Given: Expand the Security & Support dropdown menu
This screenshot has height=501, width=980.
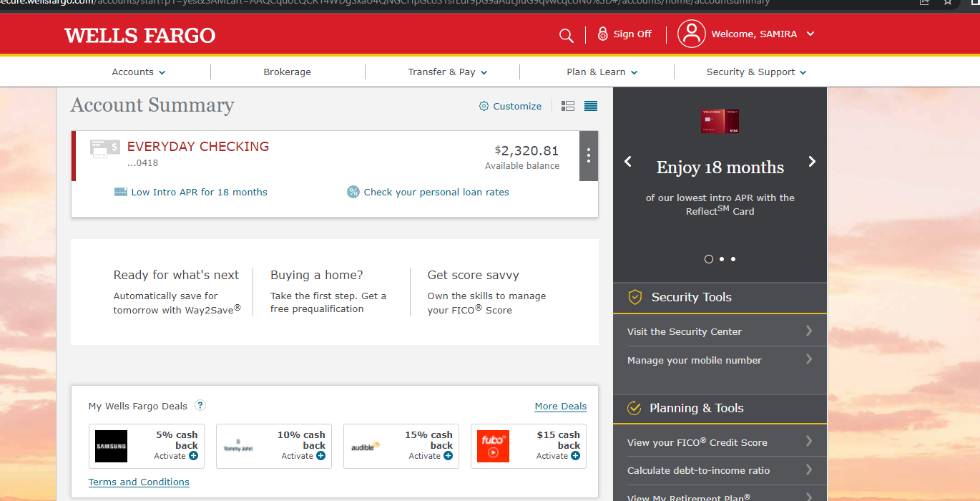Looking at the screenshot, I should pyautogui.click(x=757, y=72).
